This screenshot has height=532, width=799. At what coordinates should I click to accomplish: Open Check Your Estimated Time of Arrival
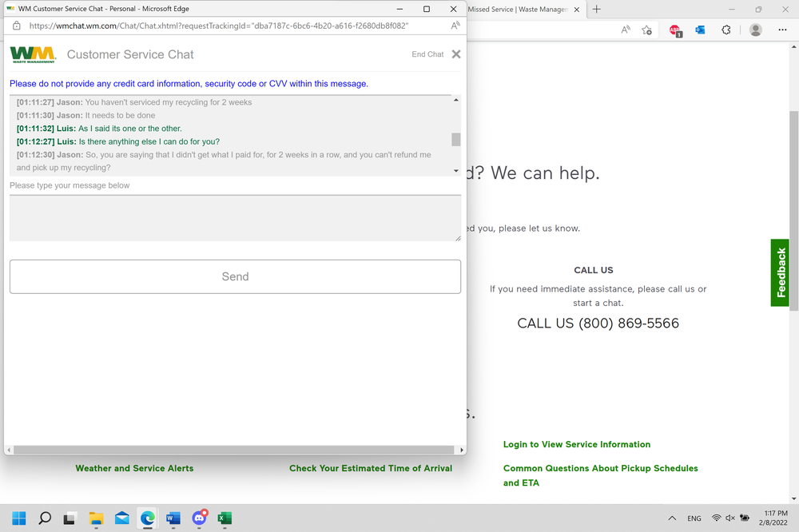tap(371, 468)
